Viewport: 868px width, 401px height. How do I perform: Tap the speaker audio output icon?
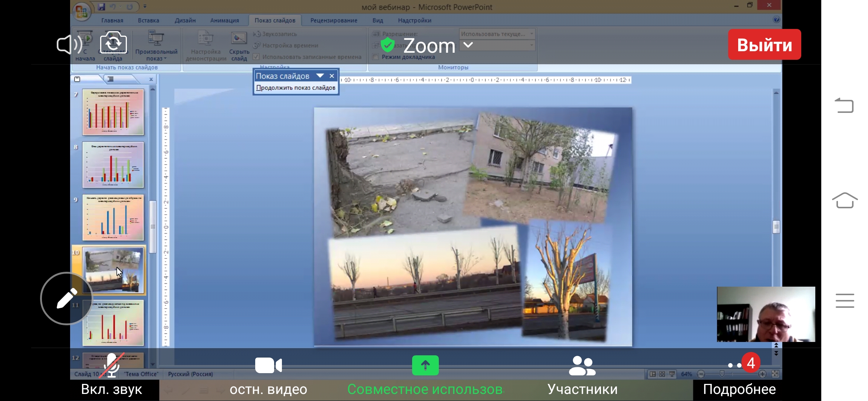(x=69, y=45)
